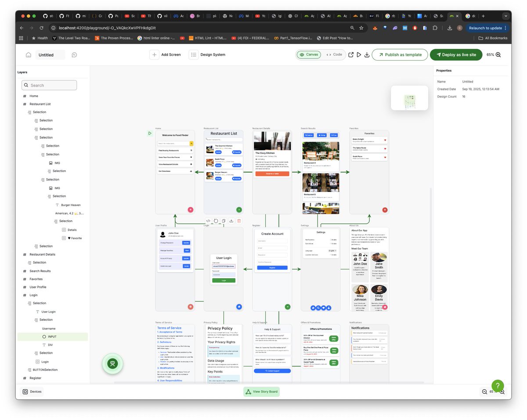Toggle Dark Mode Enable checkbox in Settings screen

point(331,243)
